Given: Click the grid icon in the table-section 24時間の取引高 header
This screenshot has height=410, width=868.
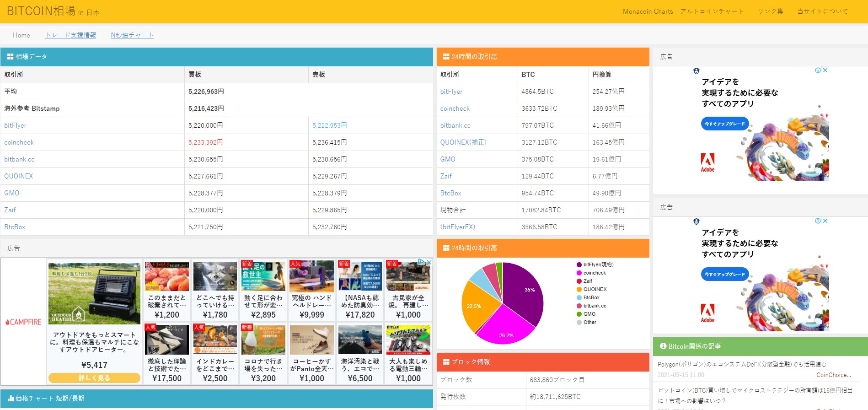Looking at the screenshot, I should click(446, 57).
